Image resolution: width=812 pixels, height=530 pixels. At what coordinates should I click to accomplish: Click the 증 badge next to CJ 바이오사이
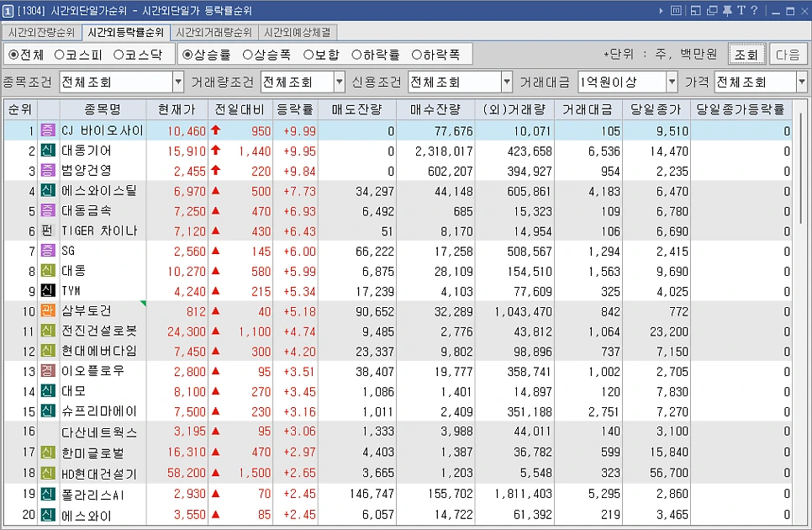pos(48,130)
